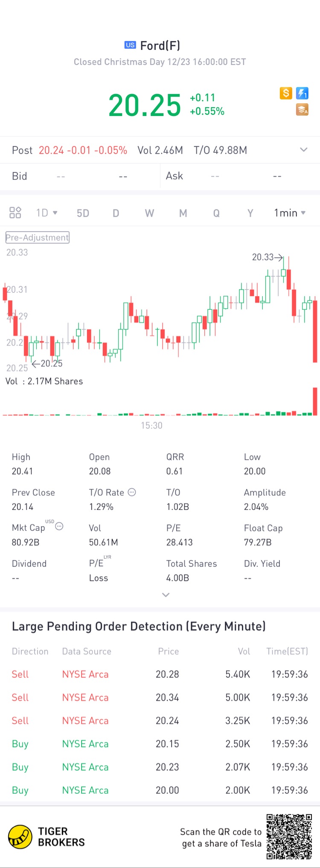Open the 1D timeframe dropdown

pos(47,213)
